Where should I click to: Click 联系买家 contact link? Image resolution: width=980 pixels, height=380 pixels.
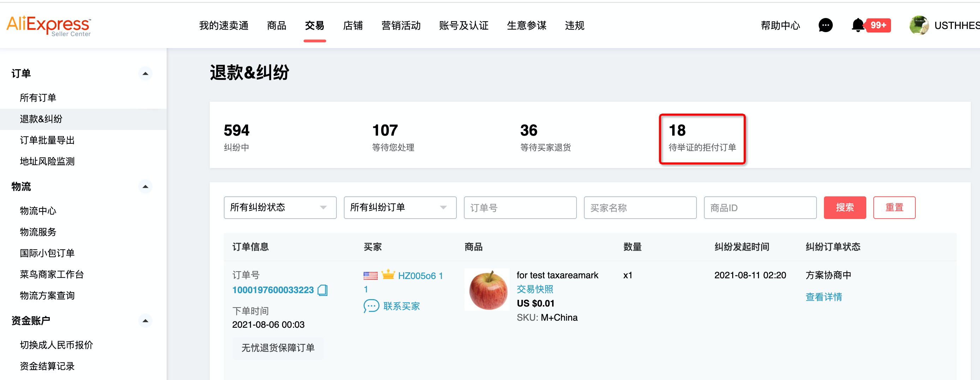click(x=401, y=306)
